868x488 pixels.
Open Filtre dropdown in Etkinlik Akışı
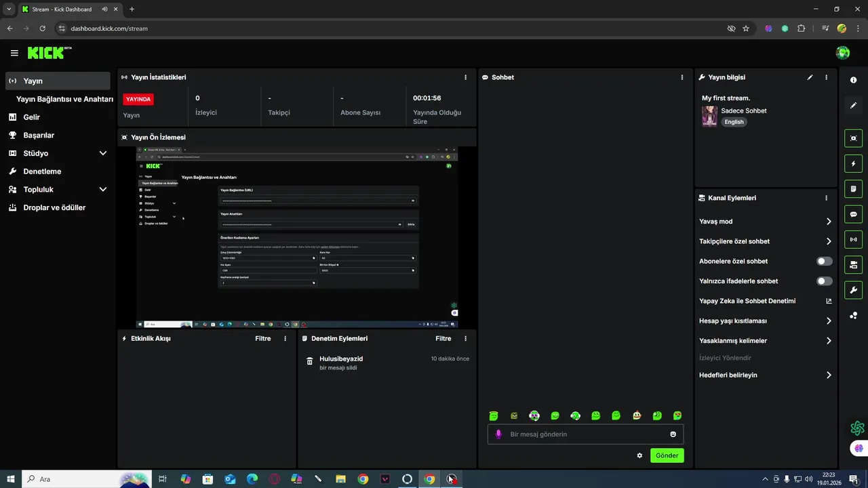(x=262, y=338)
